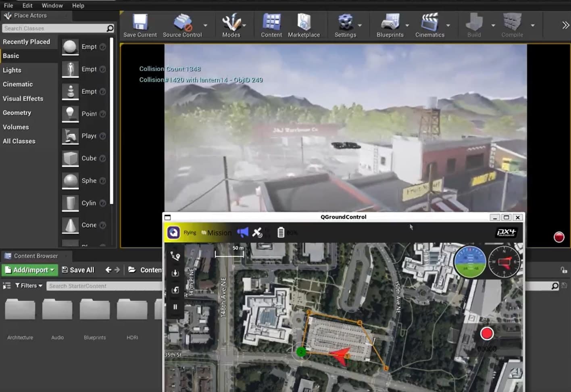Click the GPS satellite status icon in QGroundControl
The height and width of the screenshot is (392, 571).
[x=257, y=233]
